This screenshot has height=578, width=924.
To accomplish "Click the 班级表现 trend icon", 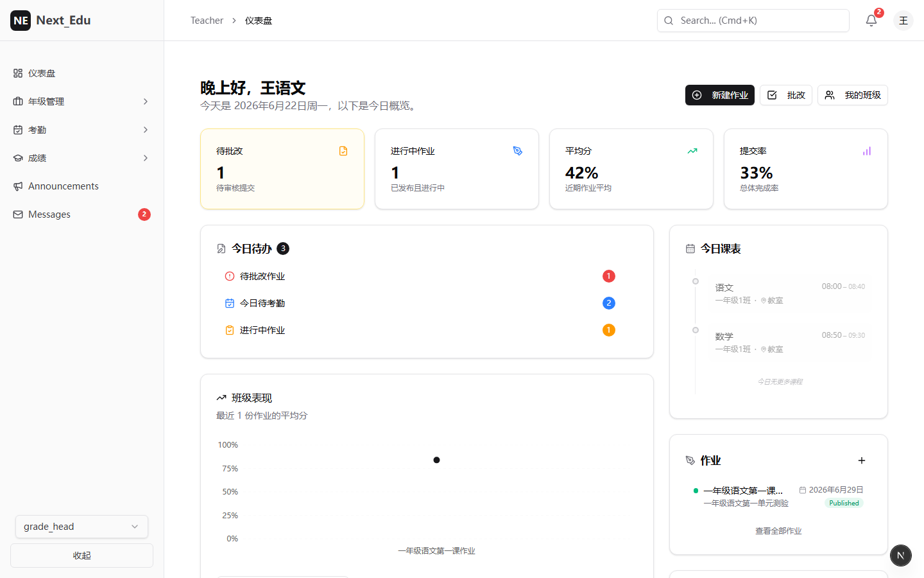I will coord(221,398).
